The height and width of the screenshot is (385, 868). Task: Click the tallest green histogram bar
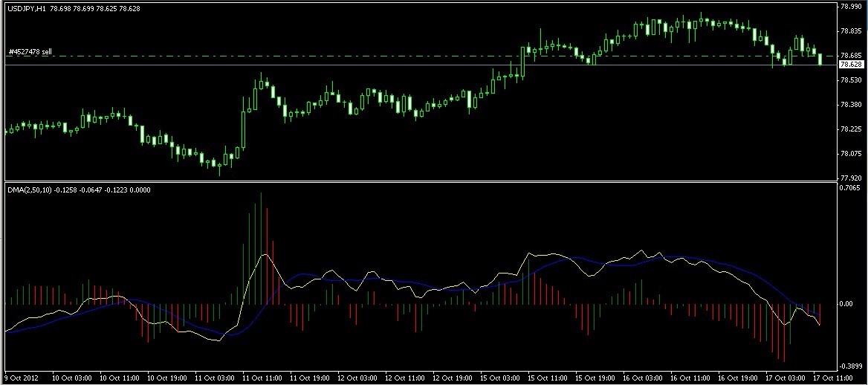pos(261,248)
